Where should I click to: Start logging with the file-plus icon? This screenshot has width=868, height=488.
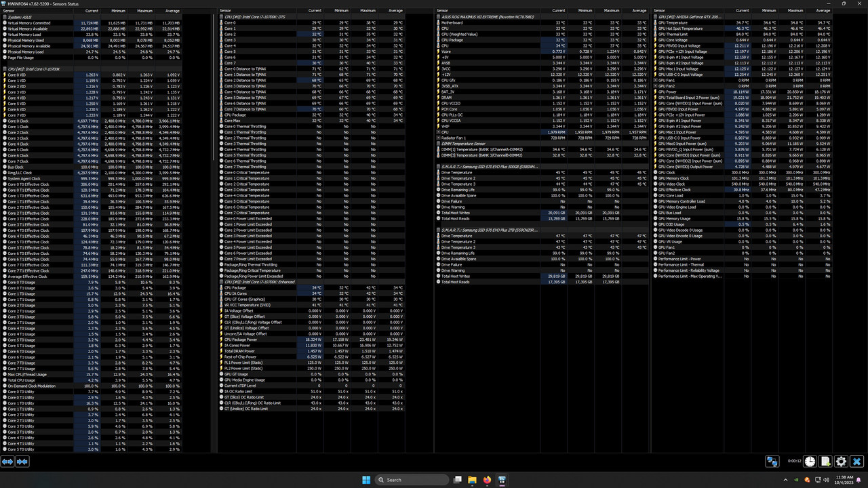[x=826, y=462]
